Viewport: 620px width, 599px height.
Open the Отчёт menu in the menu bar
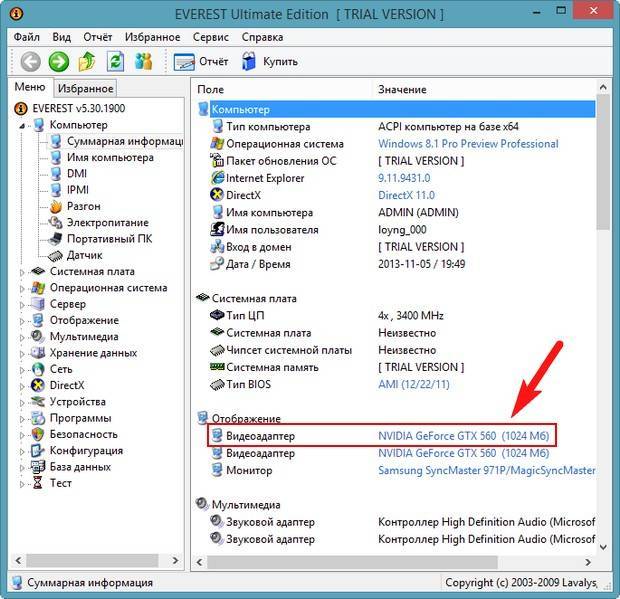[98, 37]
